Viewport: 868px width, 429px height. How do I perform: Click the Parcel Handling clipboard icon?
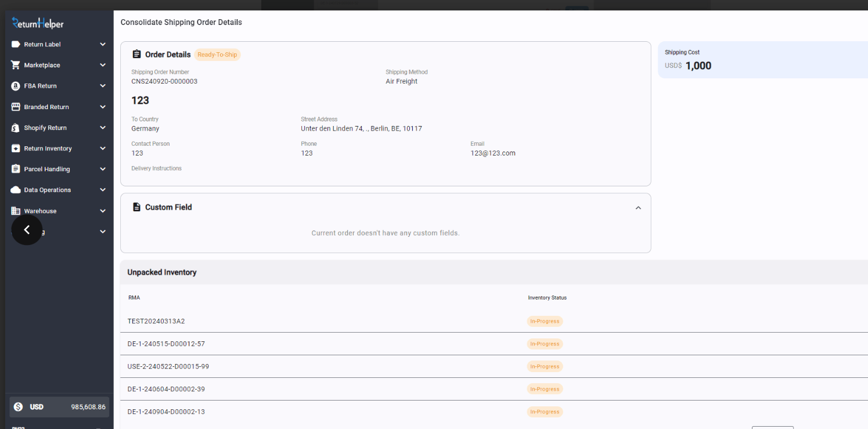16,169
